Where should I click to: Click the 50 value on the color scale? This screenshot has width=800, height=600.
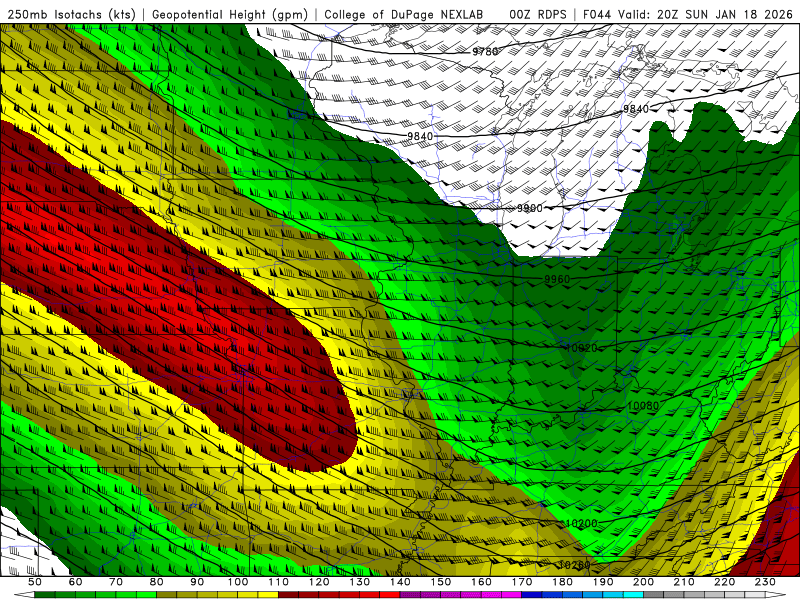pyautogui.click(x=35, y=582)
